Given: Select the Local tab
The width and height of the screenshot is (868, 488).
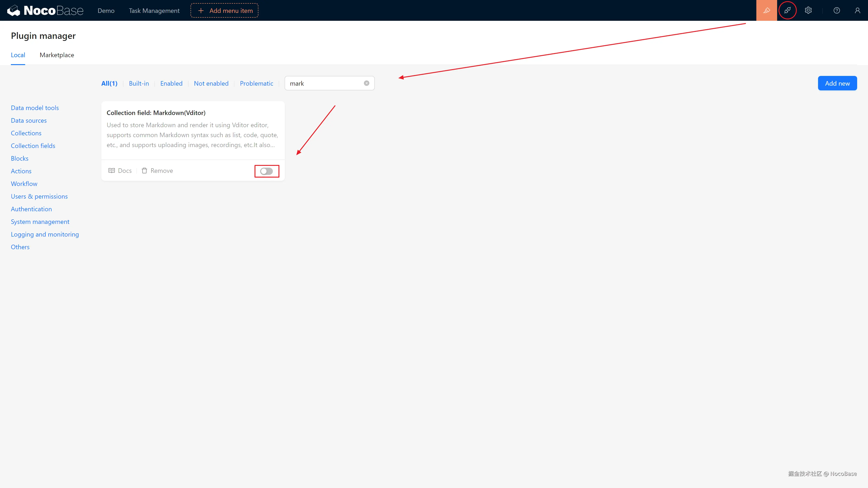Looking at the screenshot, I should pyautogui.click(x=18, y=55).
